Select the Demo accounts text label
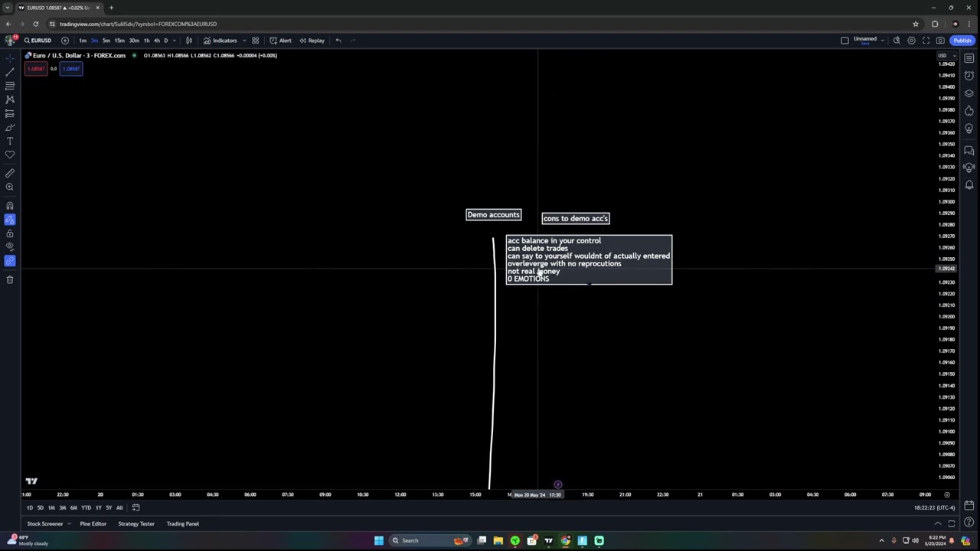 494,215
